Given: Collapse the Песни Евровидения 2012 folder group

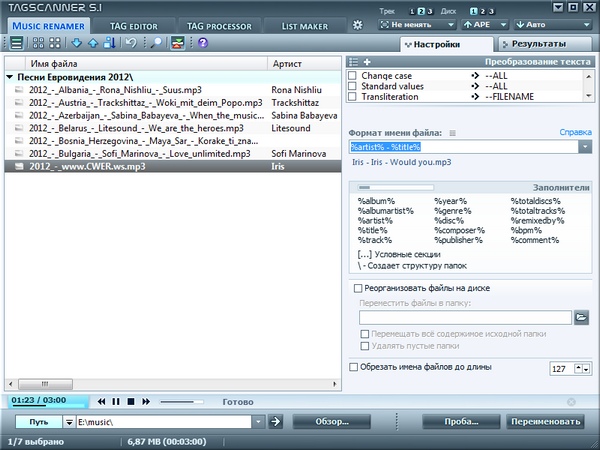Looking at the screenshot, I should pyautogui.click(x=10, y=77).
